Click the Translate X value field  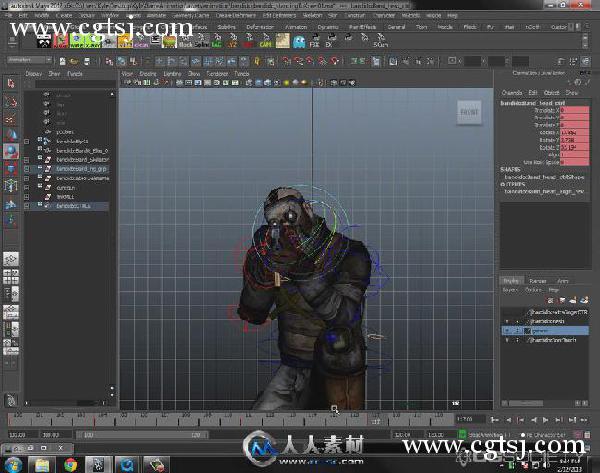tap(574, 110)
